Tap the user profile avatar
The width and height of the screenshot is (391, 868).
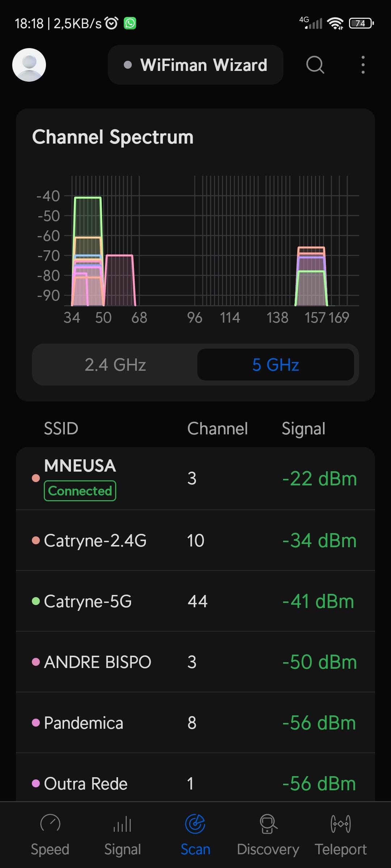29,65
